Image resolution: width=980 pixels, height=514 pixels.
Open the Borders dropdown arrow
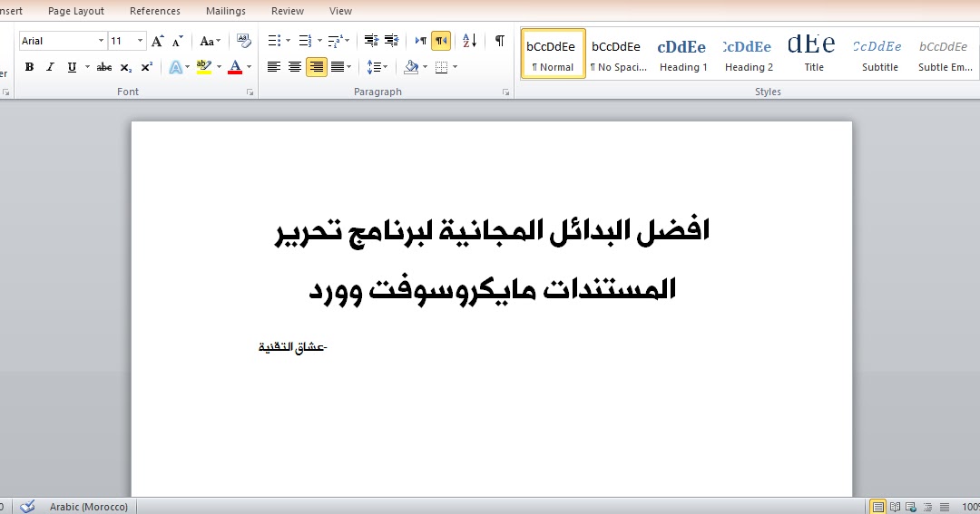pos(455,67)
